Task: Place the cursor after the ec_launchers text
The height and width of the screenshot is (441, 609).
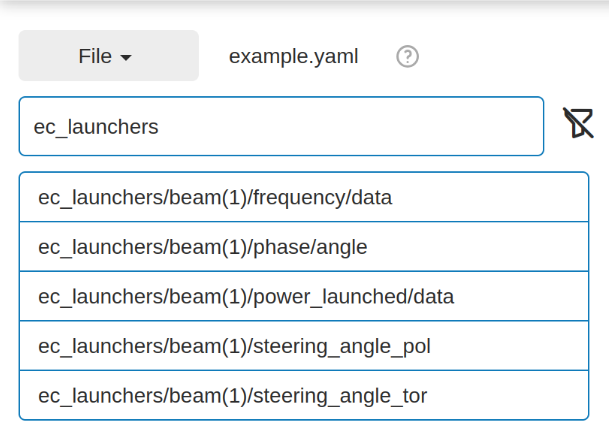Action: click(159, 127)
